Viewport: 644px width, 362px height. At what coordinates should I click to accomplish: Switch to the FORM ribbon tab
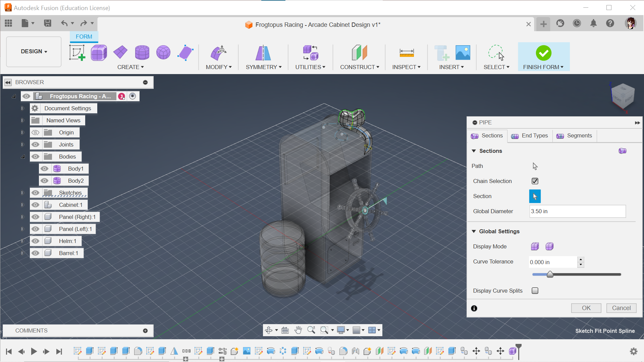(x=84, y=37)
